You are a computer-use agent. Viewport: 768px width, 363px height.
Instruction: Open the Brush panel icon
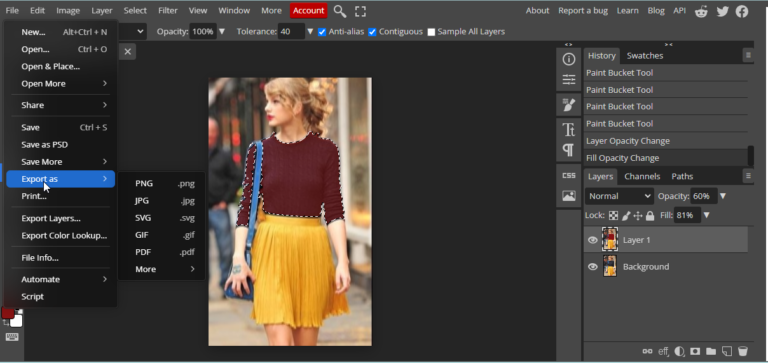click(x=569, y=104)
